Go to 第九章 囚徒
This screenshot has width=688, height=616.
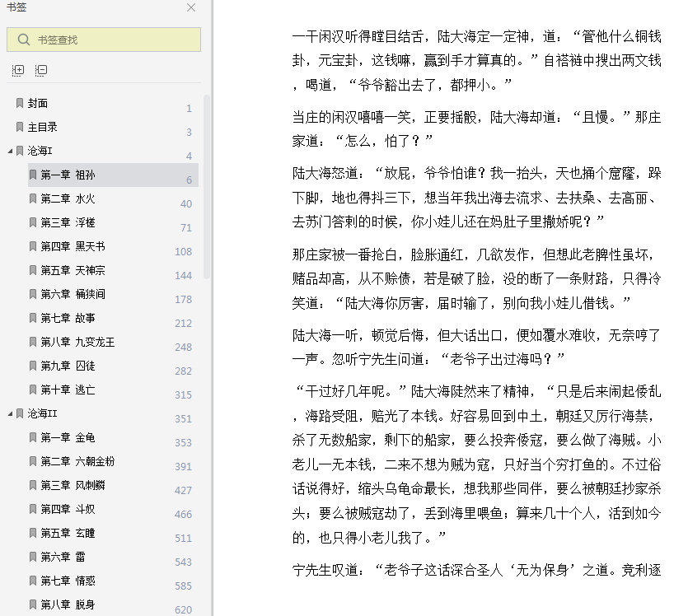68,366
